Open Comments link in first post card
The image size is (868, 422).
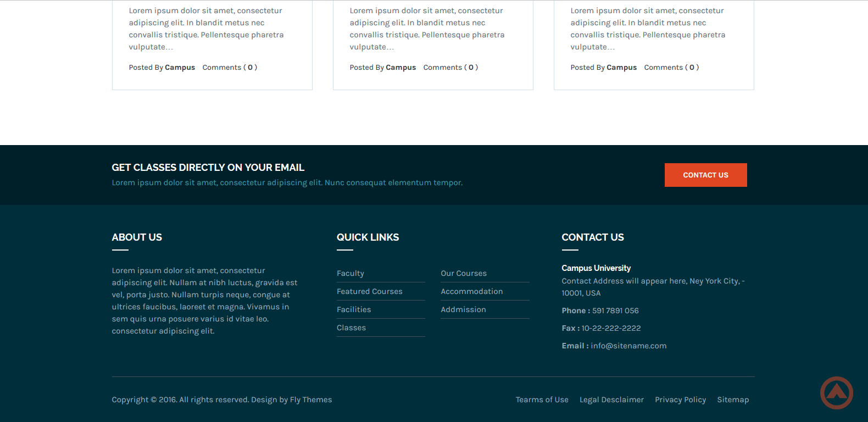coord(229,68)
